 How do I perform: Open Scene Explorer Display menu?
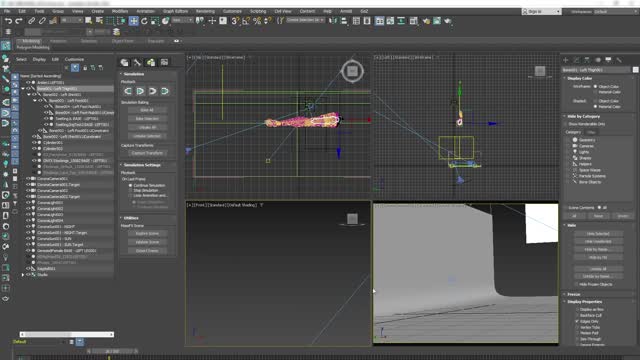pos(39,59)
